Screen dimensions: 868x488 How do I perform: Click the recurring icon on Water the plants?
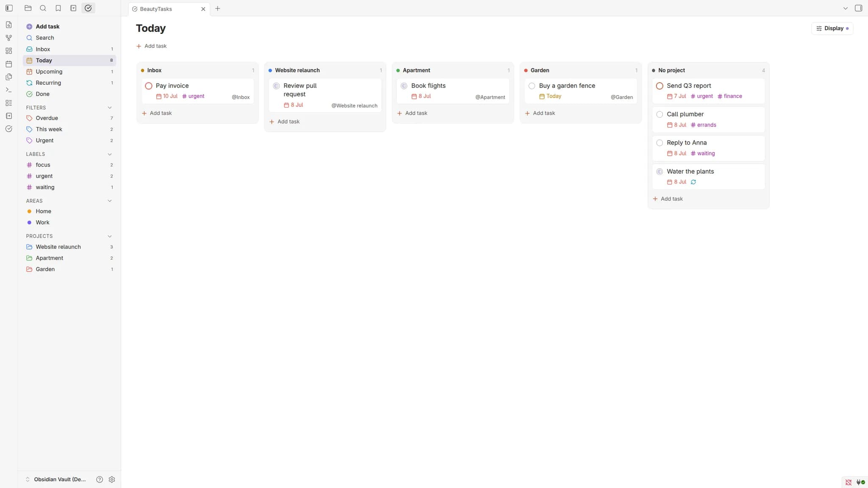(693, 182)
